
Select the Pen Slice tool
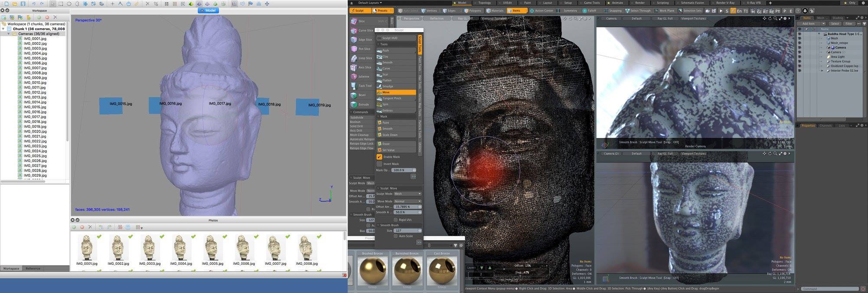(x=362, y=49)
